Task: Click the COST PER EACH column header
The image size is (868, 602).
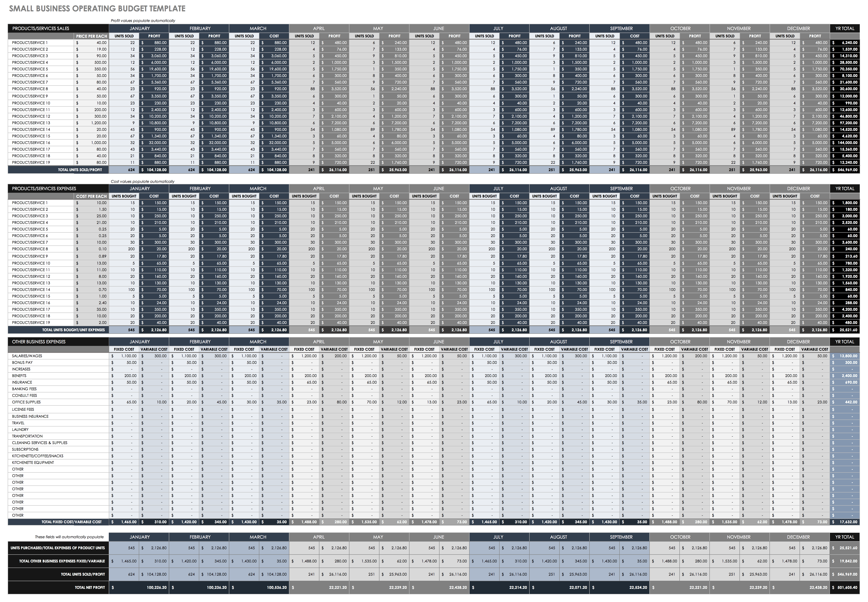Action: pyautogui.click(x=92, y=196)
